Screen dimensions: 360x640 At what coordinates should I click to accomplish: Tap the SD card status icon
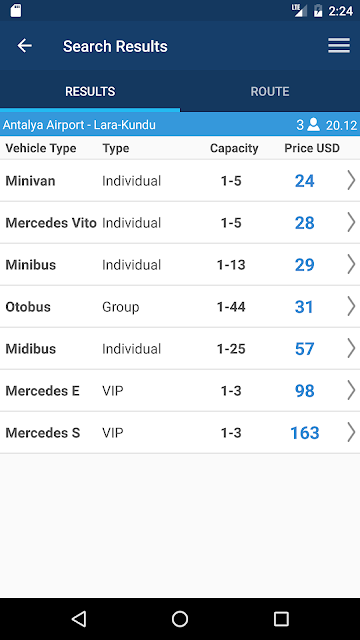click(x=16, y=11)
